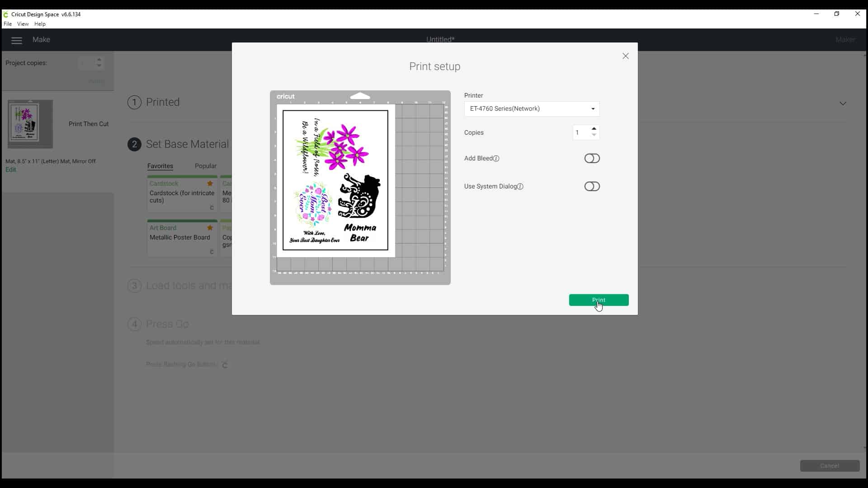Click the green Print button
Screen dimensions: 868x488
click(x=599, y=300)
